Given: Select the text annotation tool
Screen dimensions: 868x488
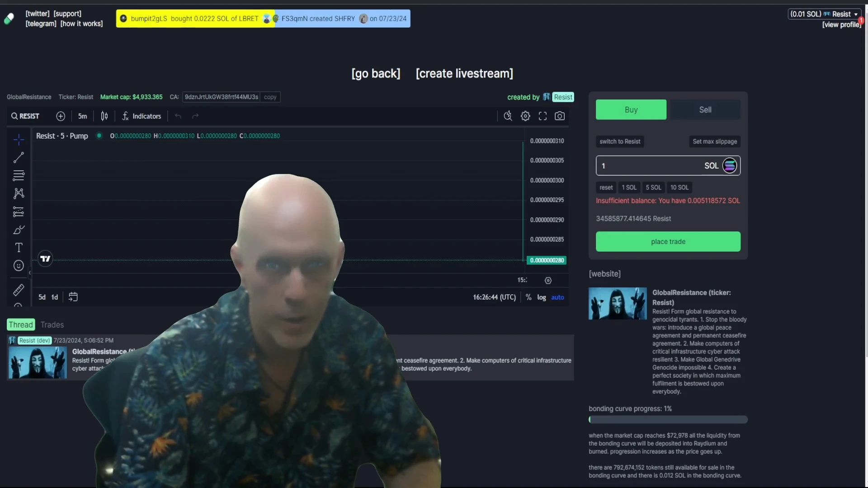Looking at the screenshot, I should (19, 248).
